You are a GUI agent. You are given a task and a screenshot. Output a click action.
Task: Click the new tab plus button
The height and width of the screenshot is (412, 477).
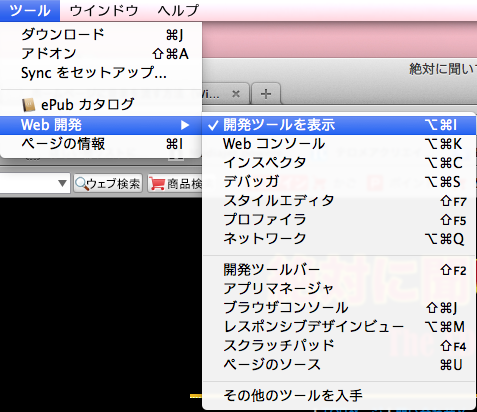click(266, 94)
